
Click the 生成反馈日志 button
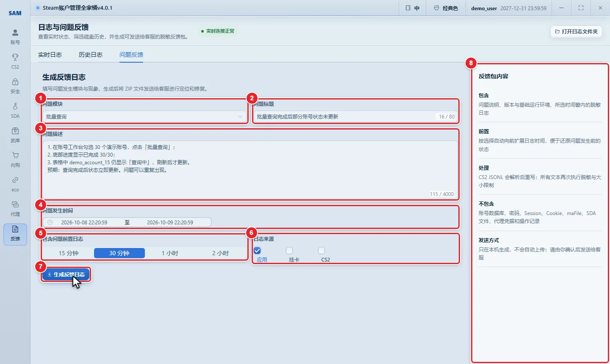[66, 275]
